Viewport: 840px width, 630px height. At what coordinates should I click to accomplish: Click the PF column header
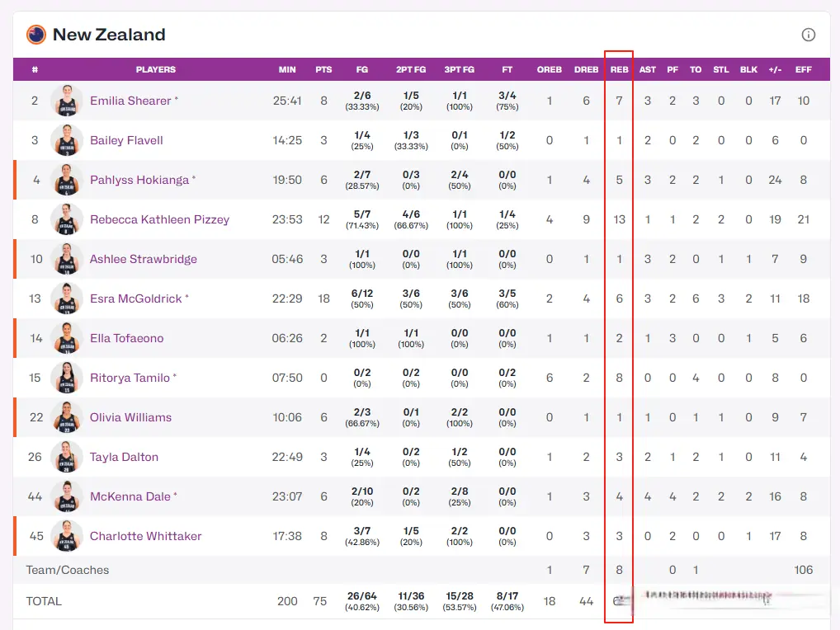(x=672, y=69)
